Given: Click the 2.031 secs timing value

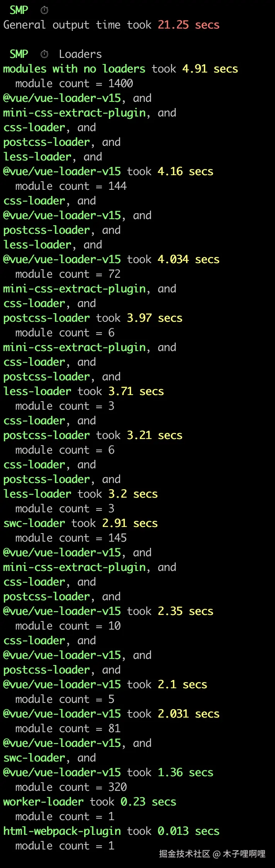Looking at the screenshot, I should coord(188,714).
